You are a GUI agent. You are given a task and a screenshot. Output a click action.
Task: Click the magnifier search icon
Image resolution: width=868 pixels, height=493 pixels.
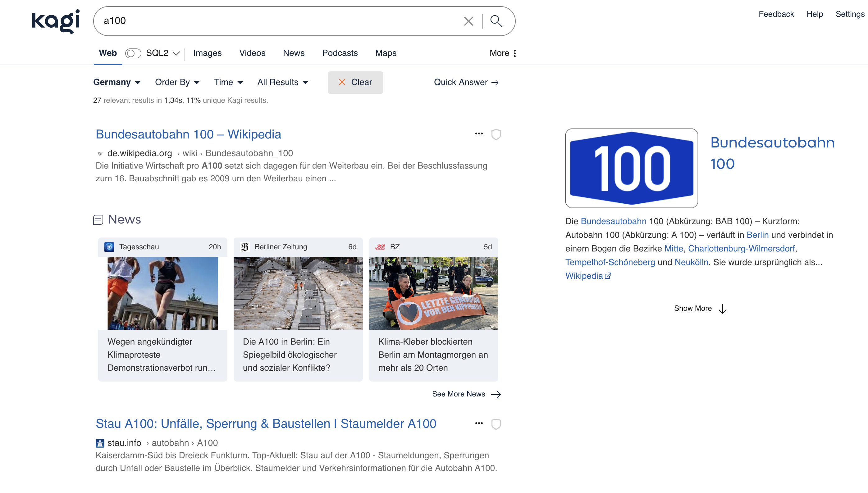pyautogui.click(x=496, y=21)
